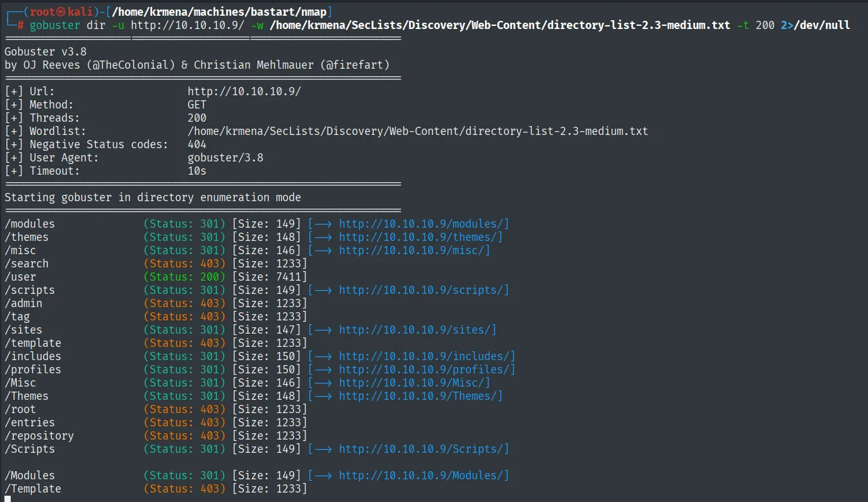868x502 pixels.
Task: Click the capitalized /Template result path
Action: (x=33, y=489)
